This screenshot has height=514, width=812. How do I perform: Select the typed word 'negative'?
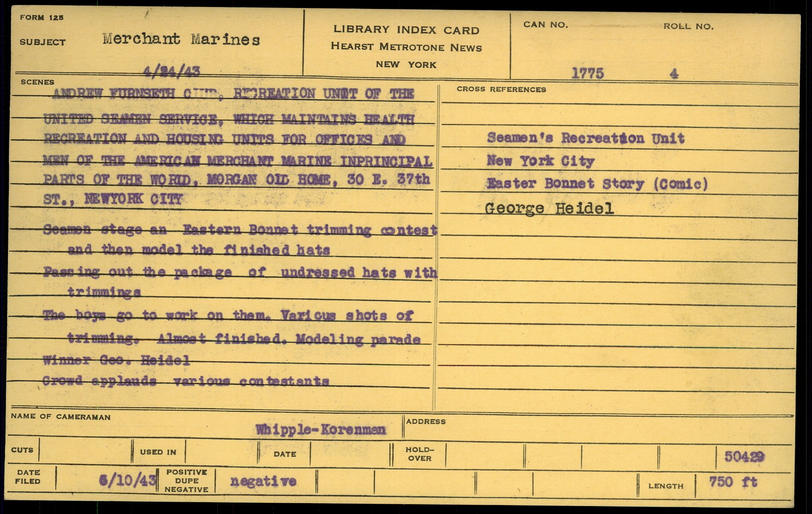point(263,481)
